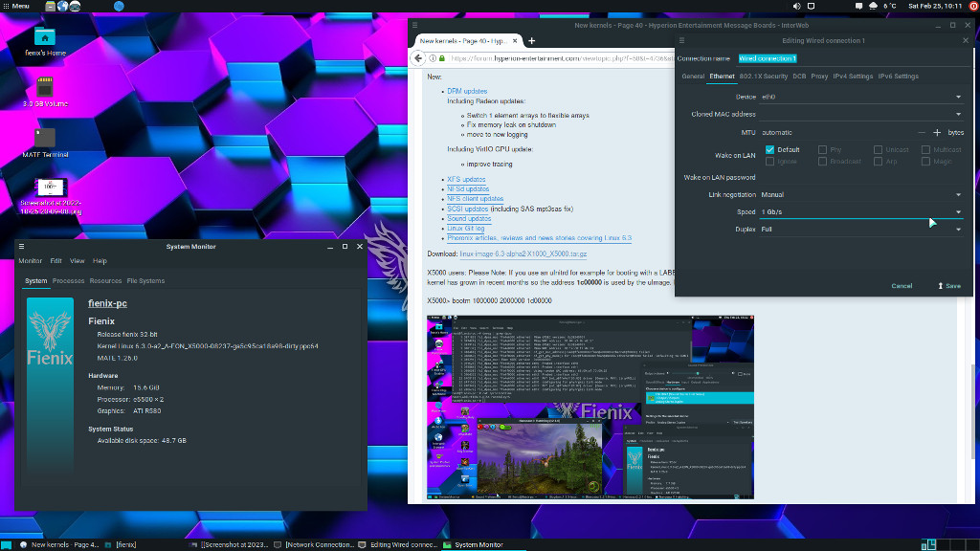Click the display icon in system tray
Viewport: 980px width, 551px height.
812,7
